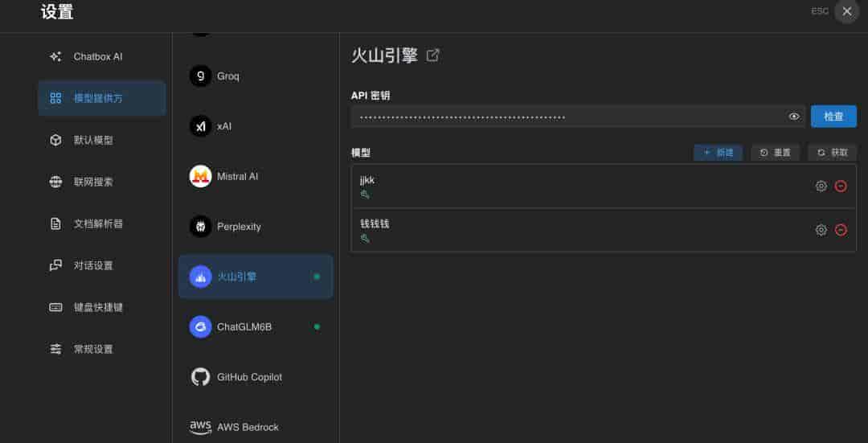Open 常规设置 section
The width and height of the screenshot is (868, 443).
(102, 349)
